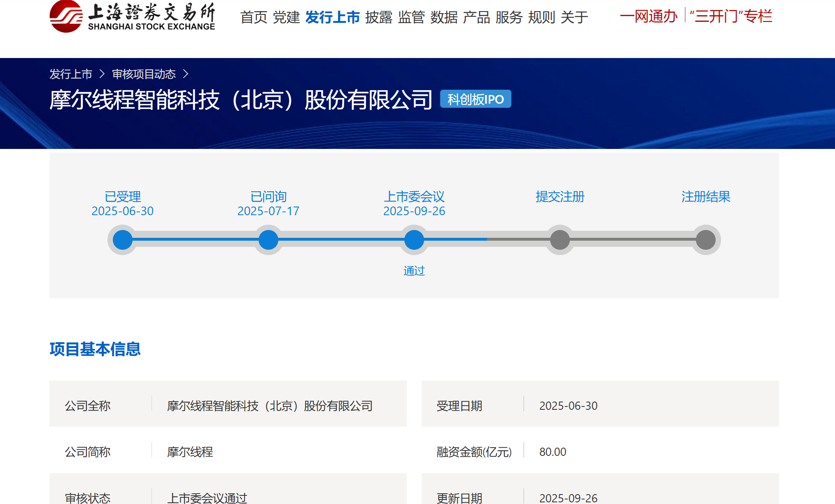Click the 提交注册 stage label
The width and height of the screenshot is (835, 504).
(x=560, y=197)
